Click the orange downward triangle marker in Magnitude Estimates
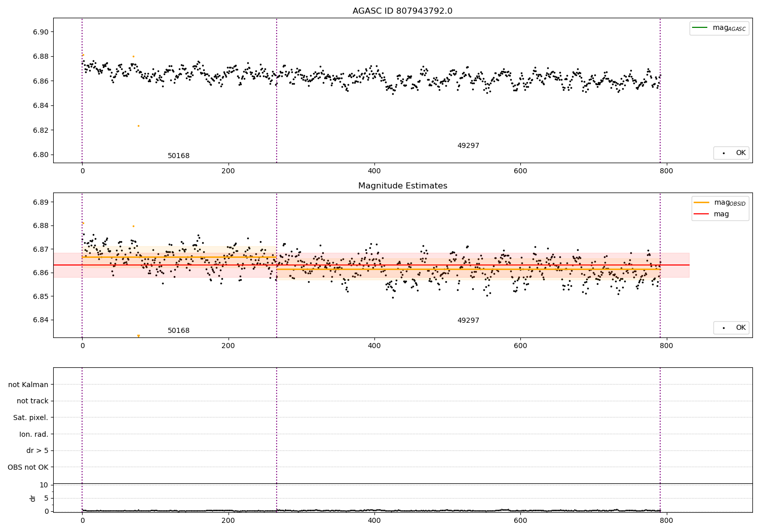This screenshot has height=532, width=760. click(x=138, y=335)
